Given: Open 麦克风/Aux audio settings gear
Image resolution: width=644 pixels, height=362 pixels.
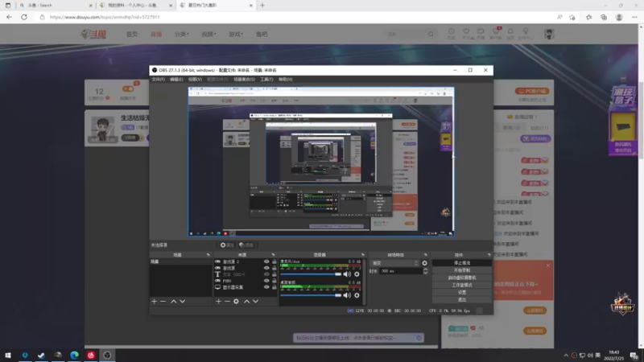Looking at the screenshot, I should (357, 274).
